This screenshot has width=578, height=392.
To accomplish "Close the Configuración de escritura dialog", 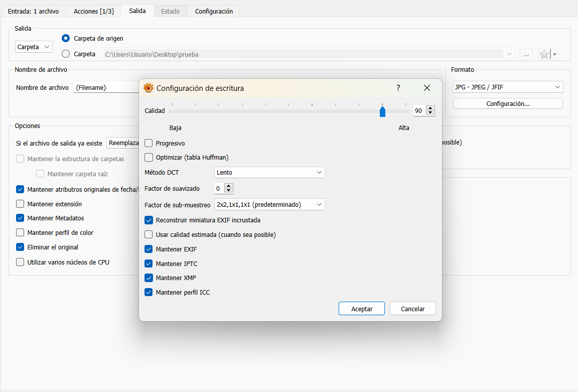I will [427, 88].
